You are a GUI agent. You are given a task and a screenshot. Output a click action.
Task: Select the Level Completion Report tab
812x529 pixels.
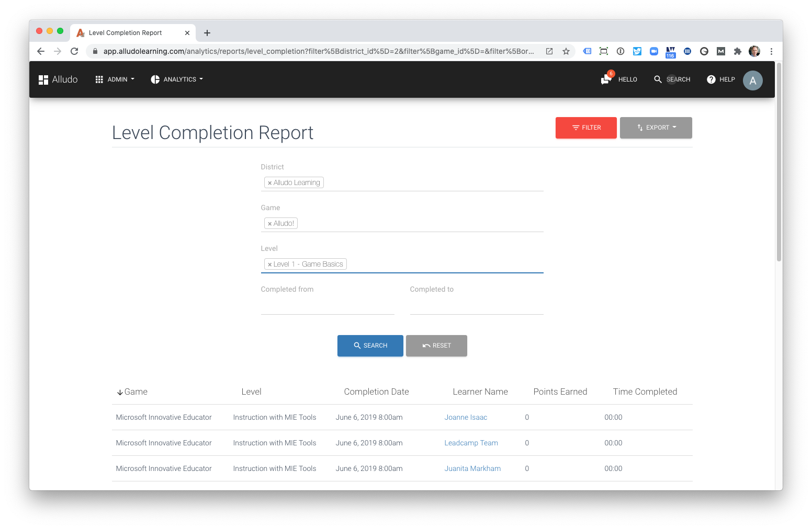[x=133, y=33]
